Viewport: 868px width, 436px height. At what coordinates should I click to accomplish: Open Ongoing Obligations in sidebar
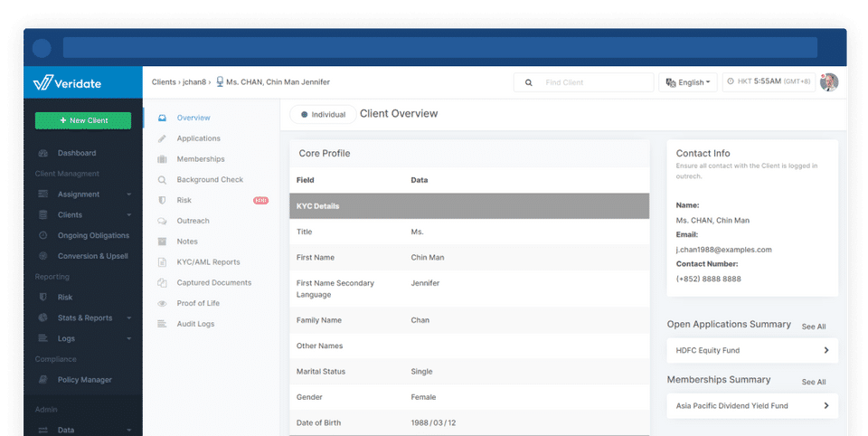(x=93, y=235)
